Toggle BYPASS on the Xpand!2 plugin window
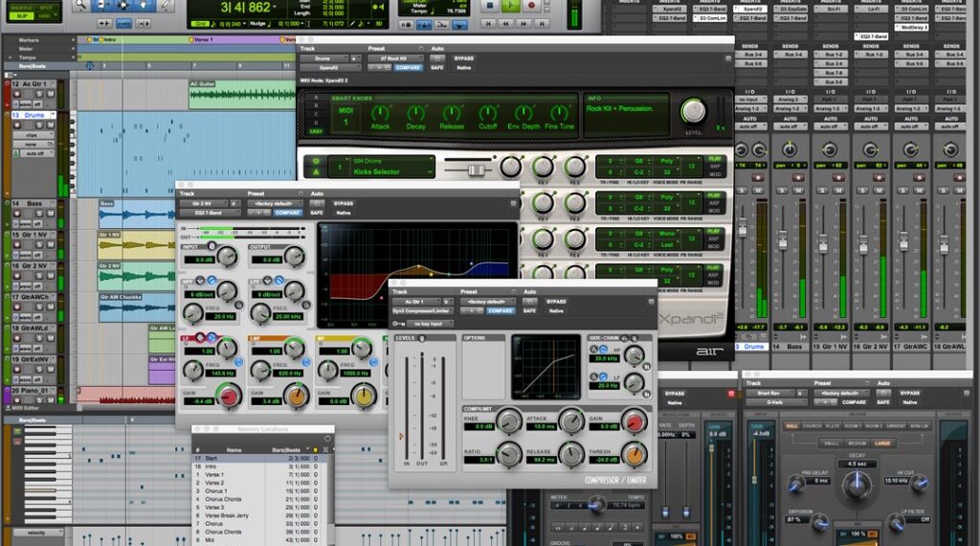980x546 pixels. click(463, 58)
